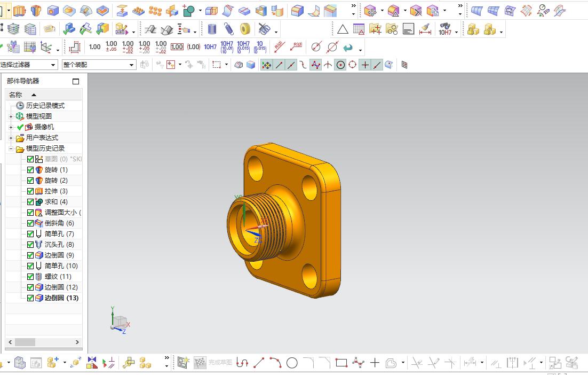The height and width of the screenshot is (375, 588).
Task: Select the Mirror Feature tool
Action: [x=172, y=11]
